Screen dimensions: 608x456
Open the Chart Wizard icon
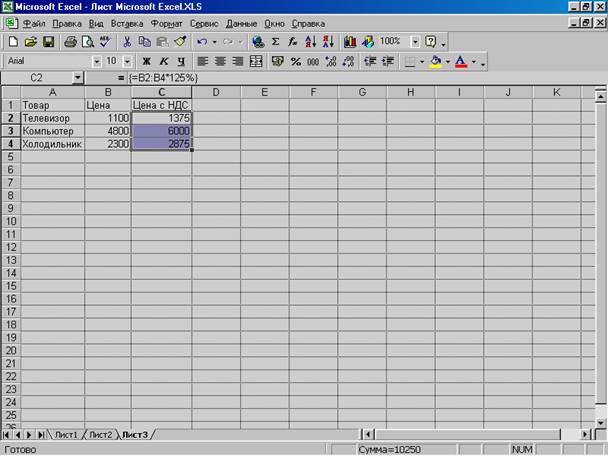[x=349, y=42]
